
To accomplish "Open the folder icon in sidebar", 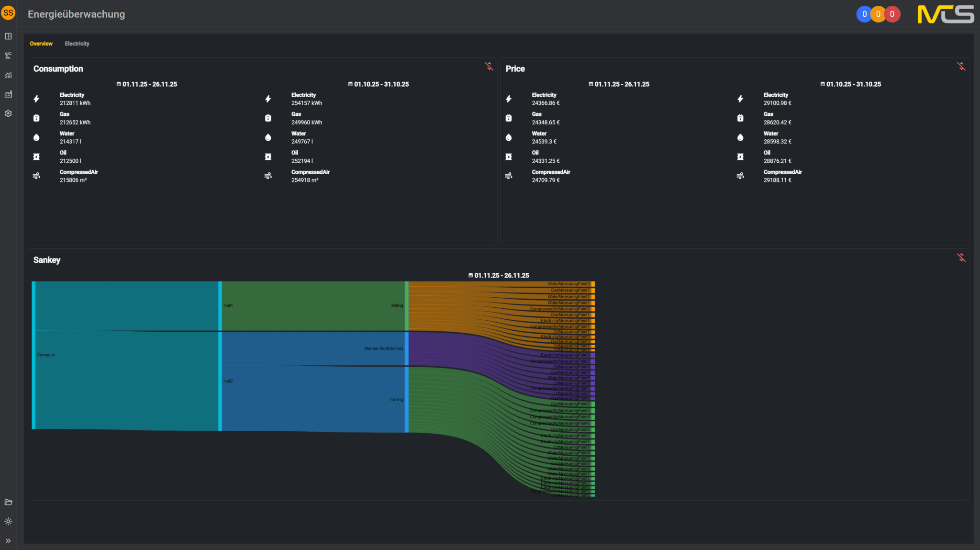I will (8, 502).
